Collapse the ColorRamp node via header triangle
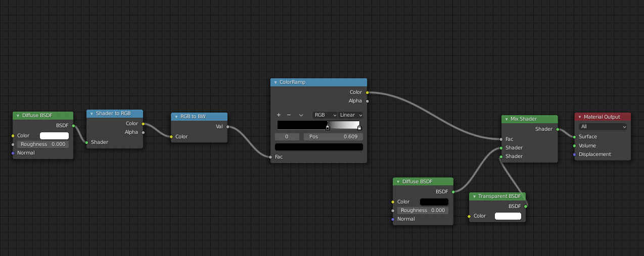 (275, 82)
